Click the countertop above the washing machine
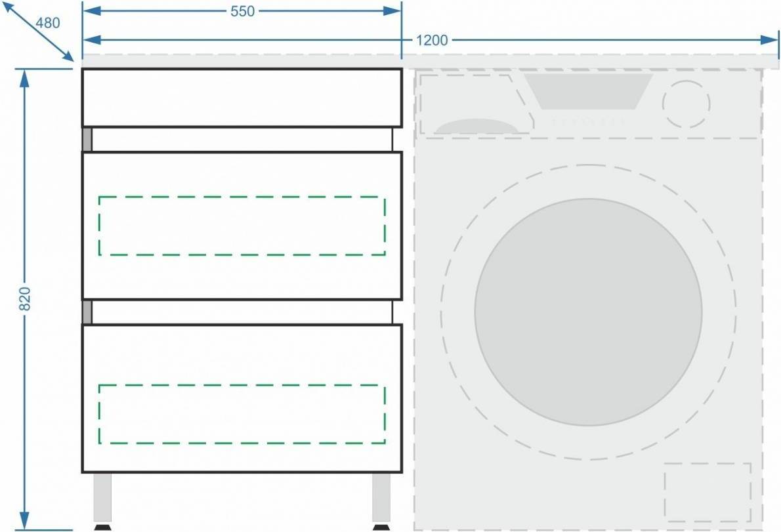 coord(588,61)
